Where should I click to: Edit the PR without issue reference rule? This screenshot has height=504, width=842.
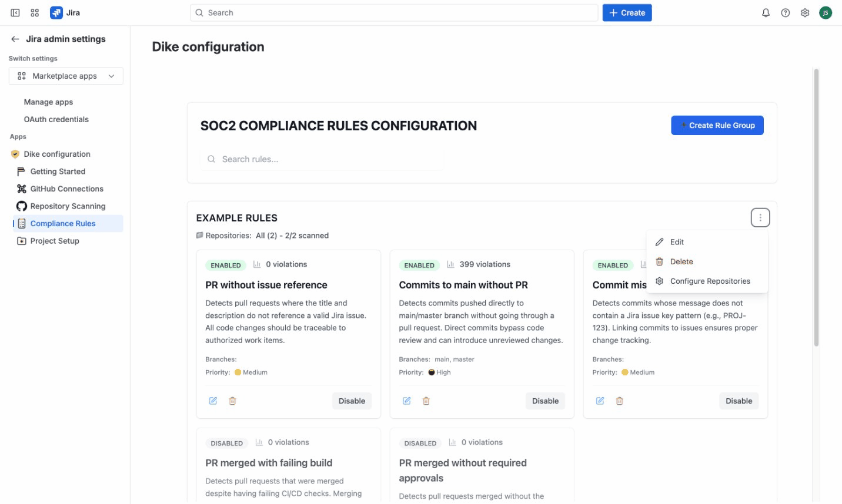[x=213, y=401]
